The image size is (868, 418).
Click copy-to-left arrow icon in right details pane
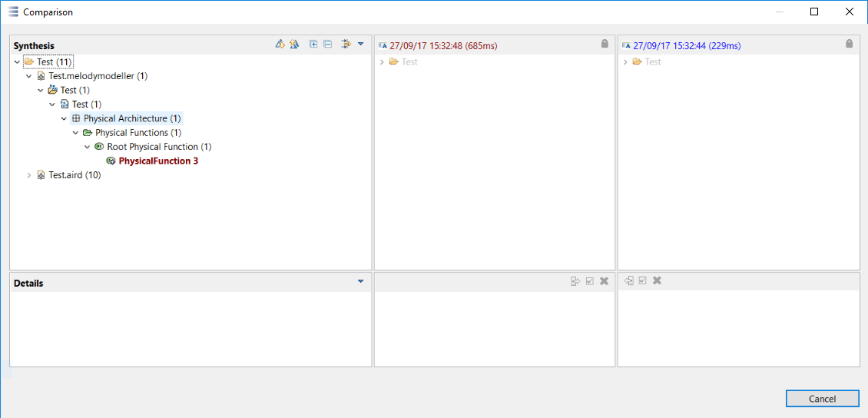click(x=629, y=281)
